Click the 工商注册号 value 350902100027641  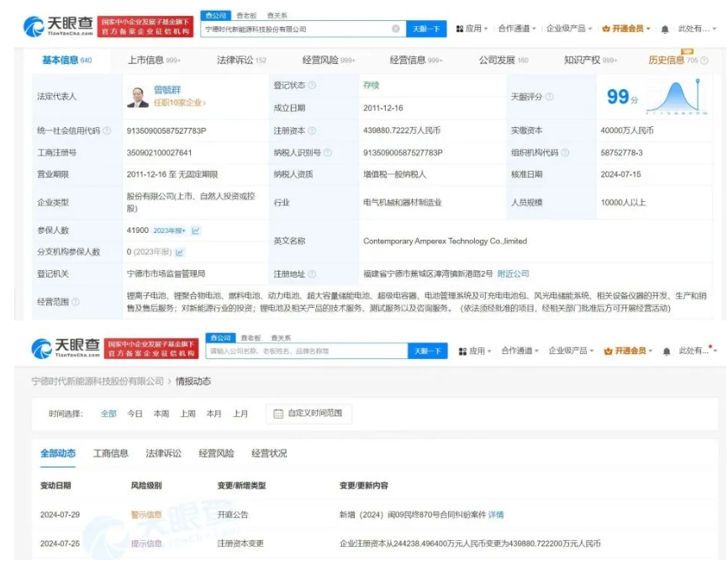pos(159,153)
